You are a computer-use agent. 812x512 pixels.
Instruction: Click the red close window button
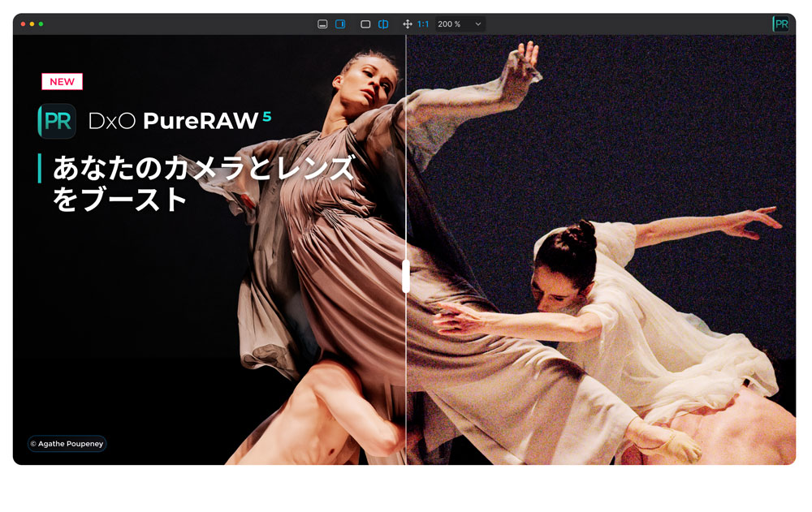click(x=23, y=24)
